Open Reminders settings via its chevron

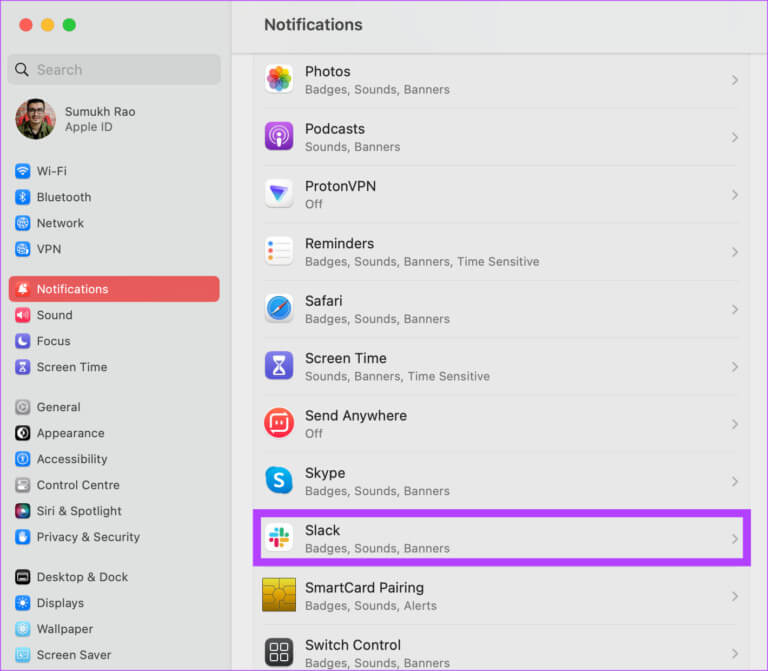point(735,252)
